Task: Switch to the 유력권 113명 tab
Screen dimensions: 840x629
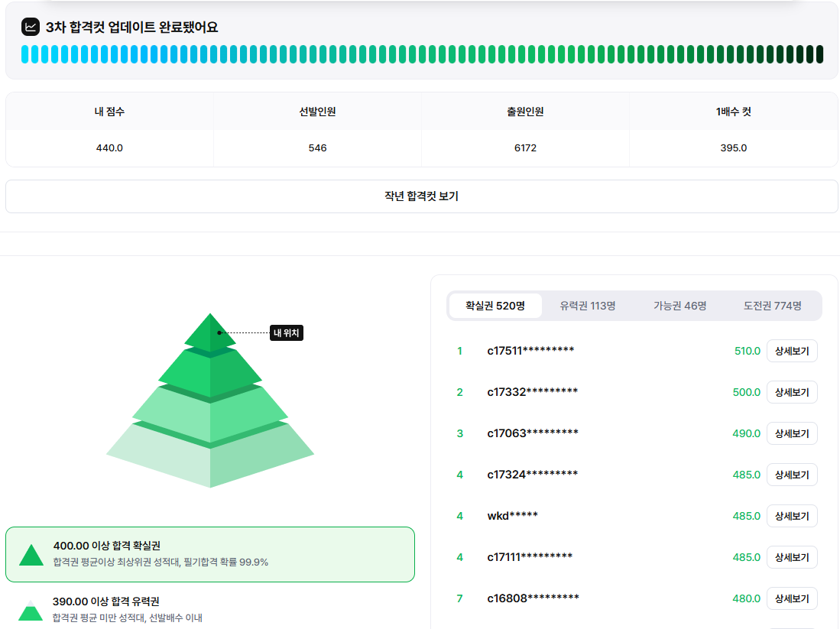Action: click(x=587, y=306)
